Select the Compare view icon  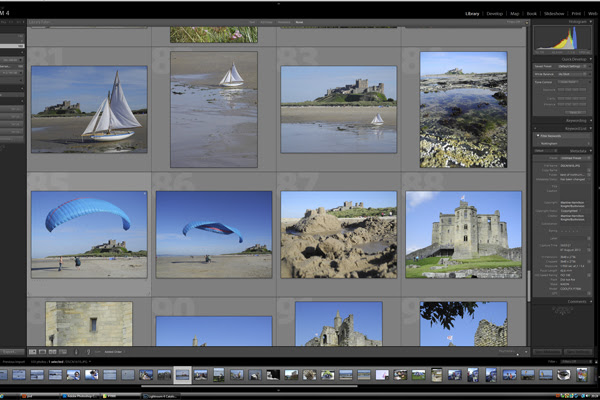(50, 351)
